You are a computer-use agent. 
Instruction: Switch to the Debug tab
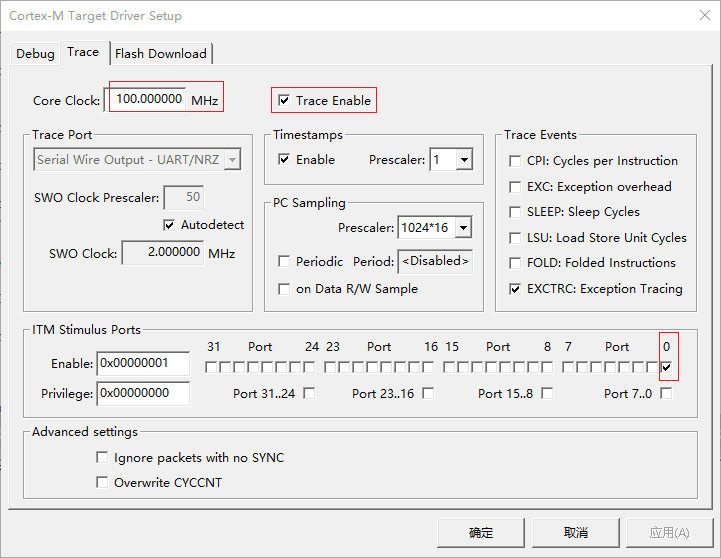pyautogui.click(x=35, y=54)
